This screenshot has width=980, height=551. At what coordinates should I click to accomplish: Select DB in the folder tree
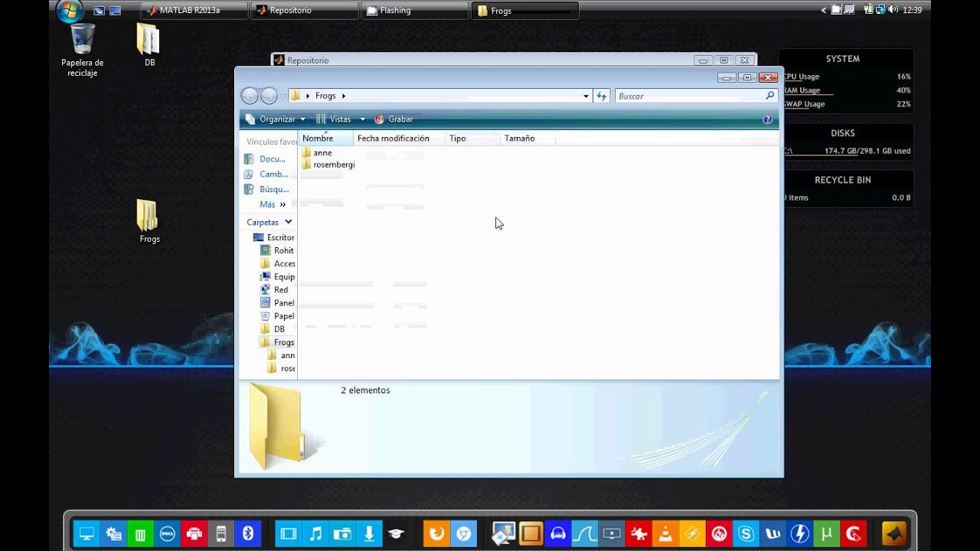[x=273, y=329]
